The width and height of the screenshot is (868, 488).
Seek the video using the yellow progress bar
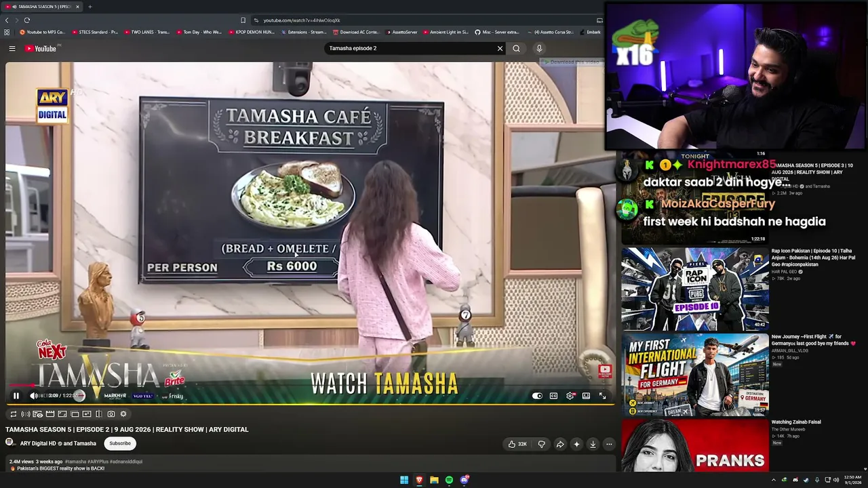tap(310, 405)
